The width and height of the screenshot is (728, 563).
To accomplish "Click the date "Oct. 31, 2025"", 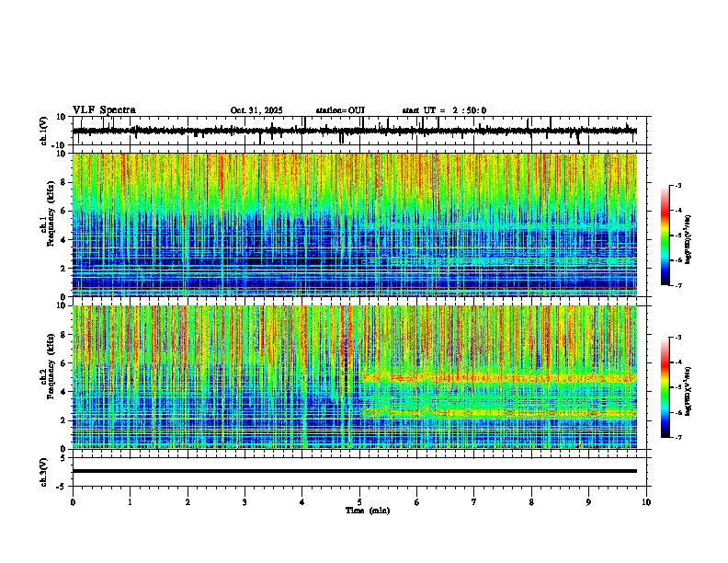I will coord(256,110).
